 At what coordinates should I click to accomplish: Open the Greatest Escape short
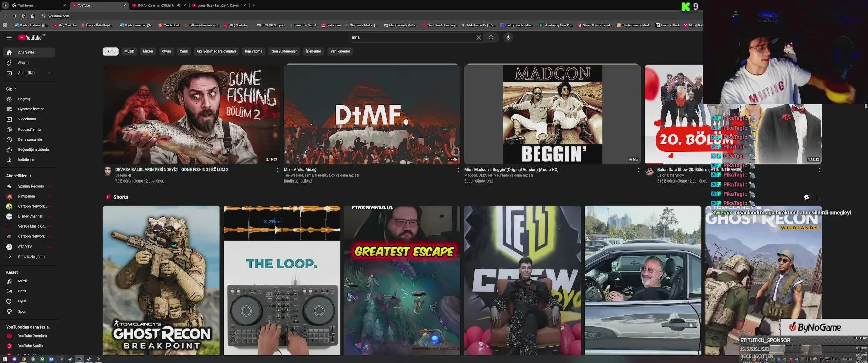[x=402, y=280]
